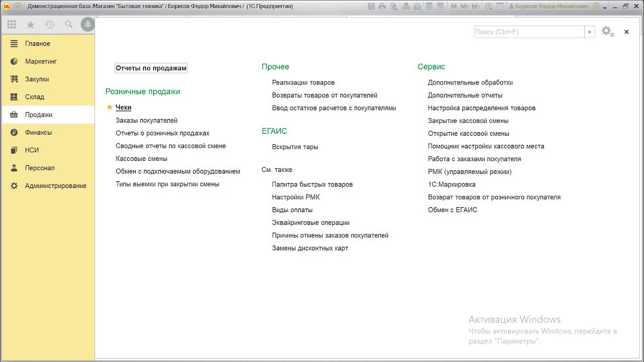This screenshot has height=362, width=644.
Task: Open the НСИ section
Action: tap(48, 150)
